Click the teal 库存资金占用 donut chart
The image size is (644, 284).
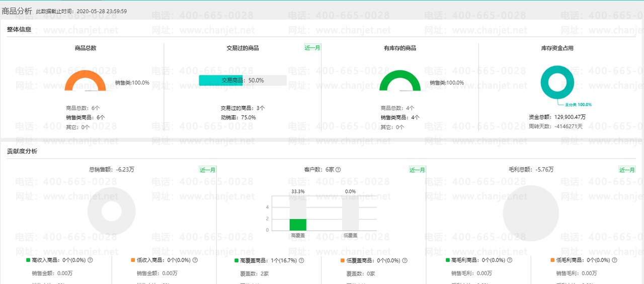pyautogui.click(x=557, y=82)
